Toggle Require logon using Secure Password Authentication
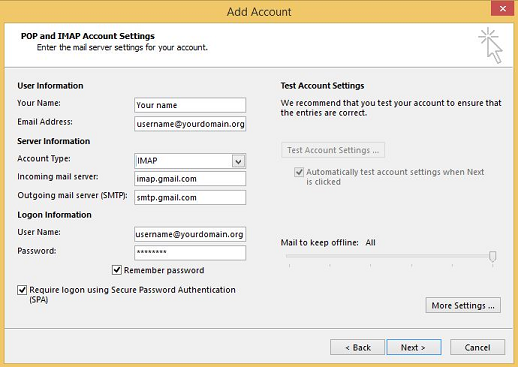518x367 pixels. click(22, 290)
